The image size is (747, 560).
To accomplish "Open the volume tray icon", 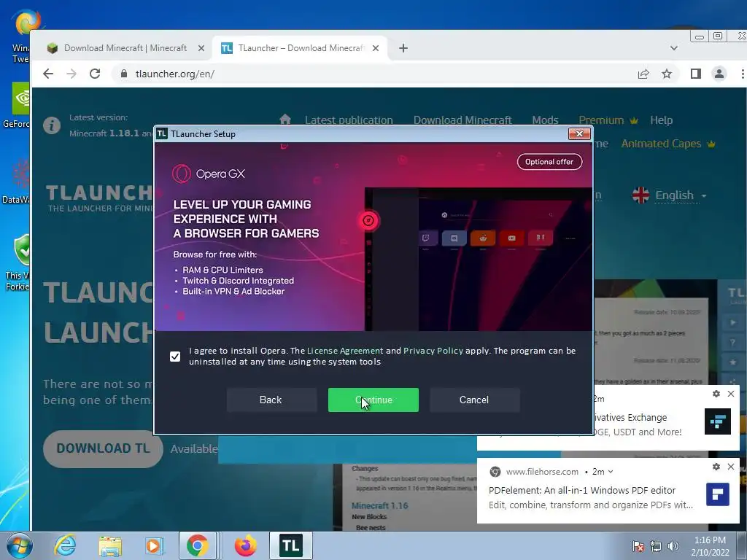I will [673, 546].
